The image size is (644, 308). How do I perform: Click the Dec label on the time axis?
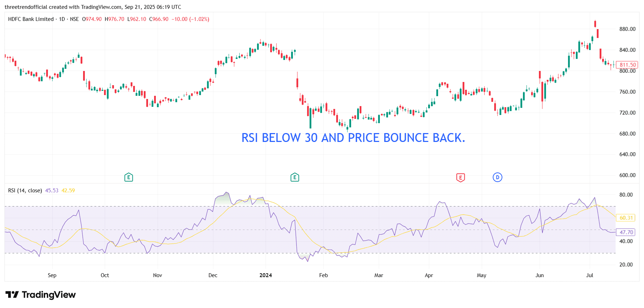point(213,275)
